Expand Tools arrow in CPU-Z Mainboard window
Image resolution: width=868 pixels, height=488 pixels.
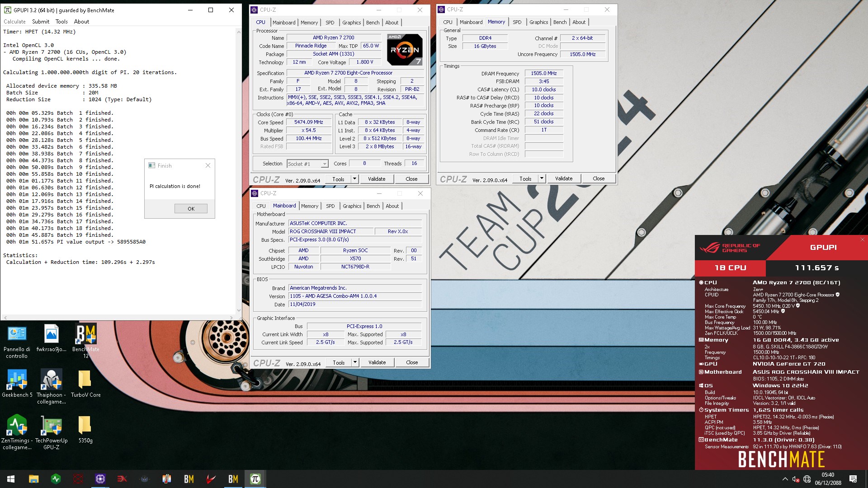[355, 362]
